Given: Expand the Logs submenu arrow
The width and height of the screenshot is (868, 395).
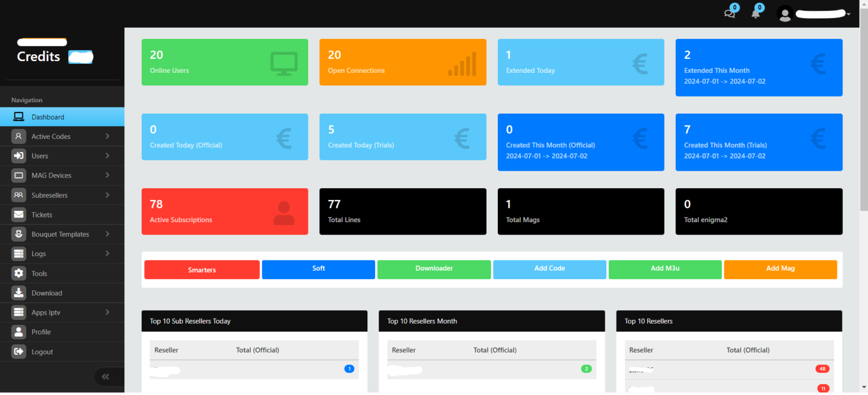Looking at the screenshot, I should pyautogui.click(x=107, y=254).
